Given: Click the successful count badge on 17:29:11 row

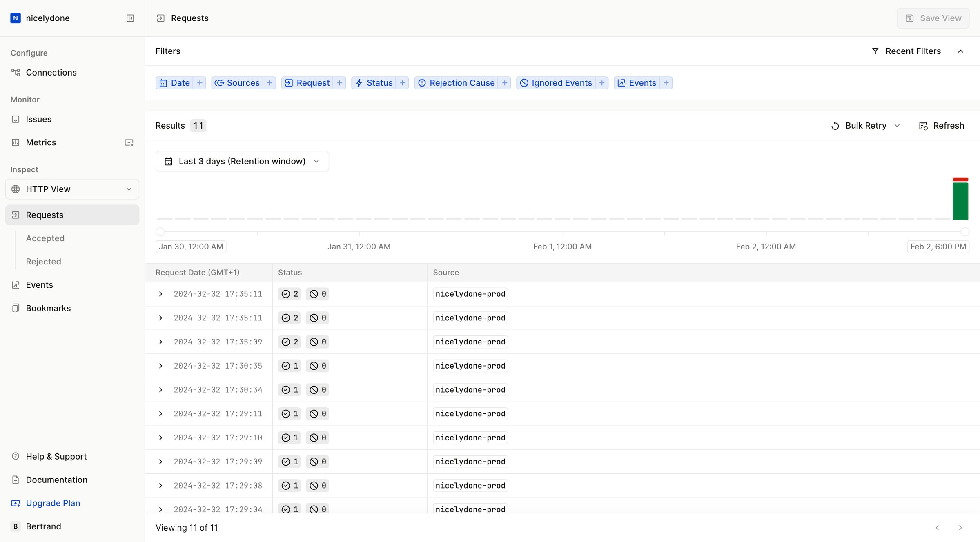Looking at the screenshot, I should 290,414.
